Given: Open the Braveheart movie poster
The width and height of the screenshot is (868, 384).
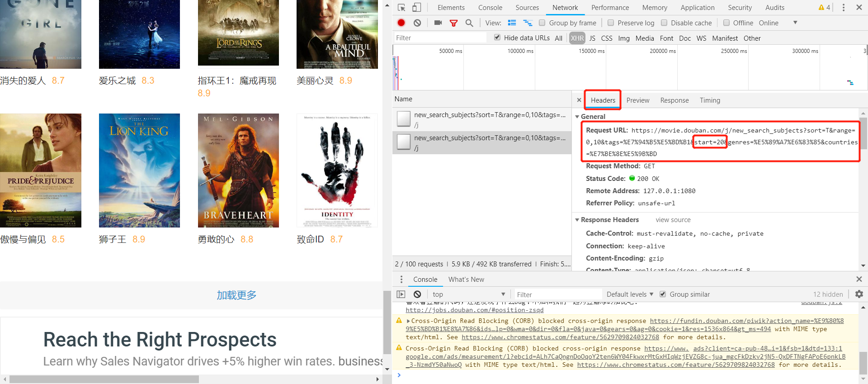Looking at the screenshot, I should 238,171.
